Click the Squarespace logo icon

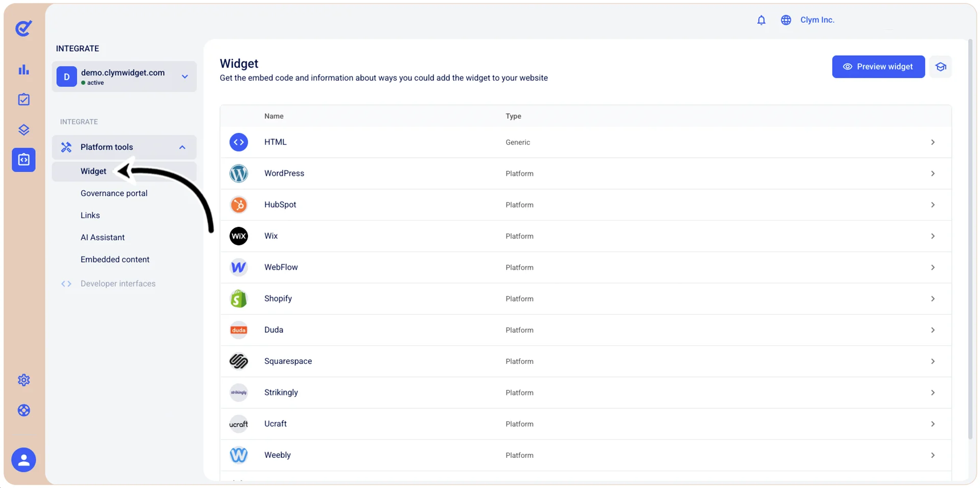pyautogui.click(x=239, y=361)
